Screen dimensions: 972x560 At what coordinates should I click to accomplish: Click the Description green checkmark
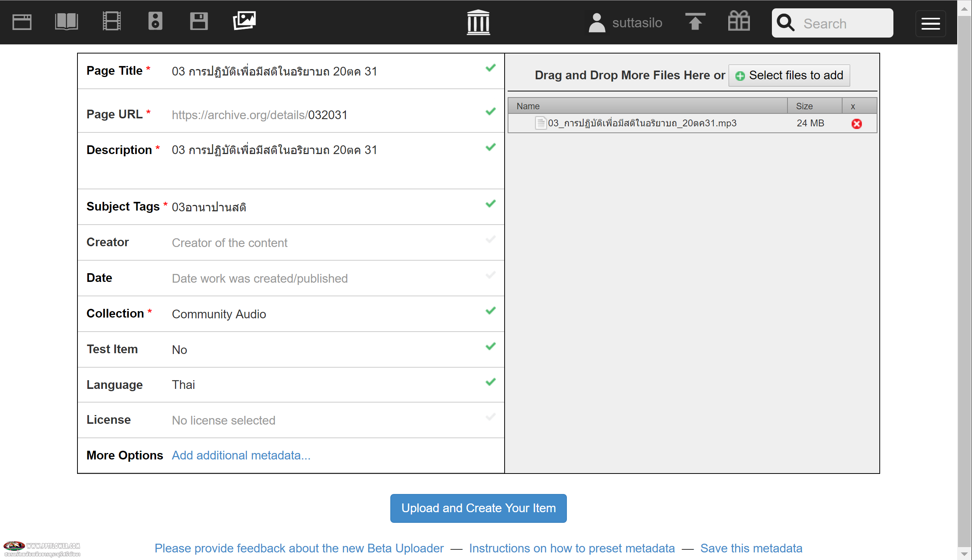click(x=491, y=147)
